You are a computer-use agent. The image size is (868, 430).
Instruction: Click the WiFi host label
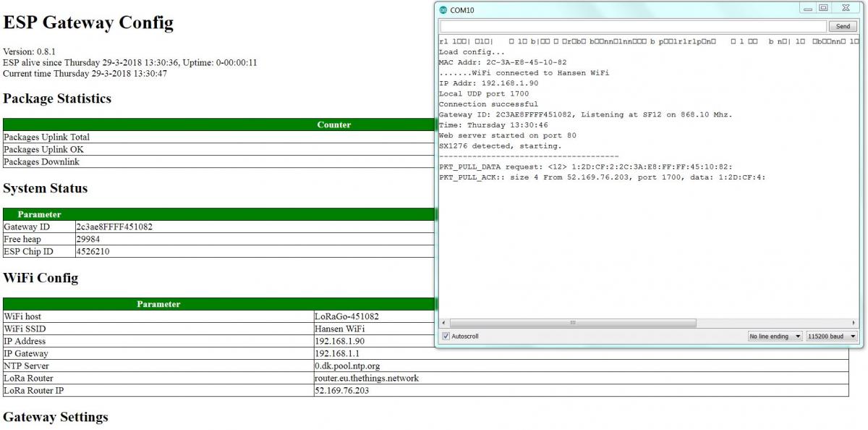tap(22, 316)
